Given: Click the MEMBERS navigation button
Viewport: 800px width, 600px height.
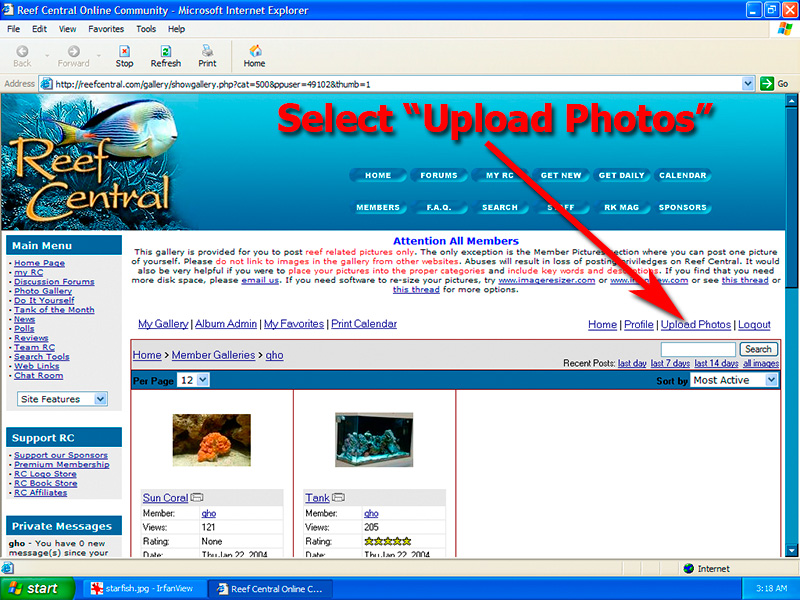Looking at the screenshot, I should [378, 207].
